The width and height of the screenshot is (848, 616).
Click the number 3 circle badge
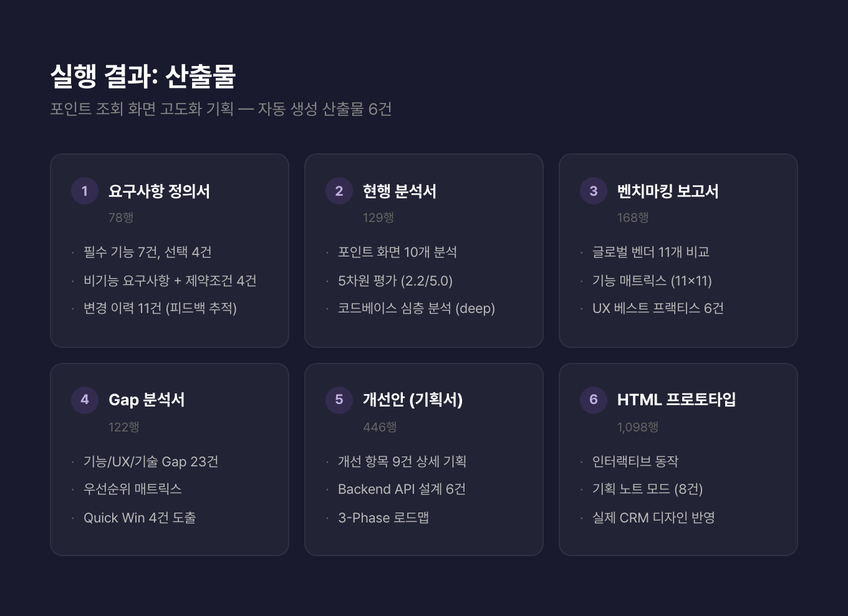pyautogui.click(x=594, y=191)
